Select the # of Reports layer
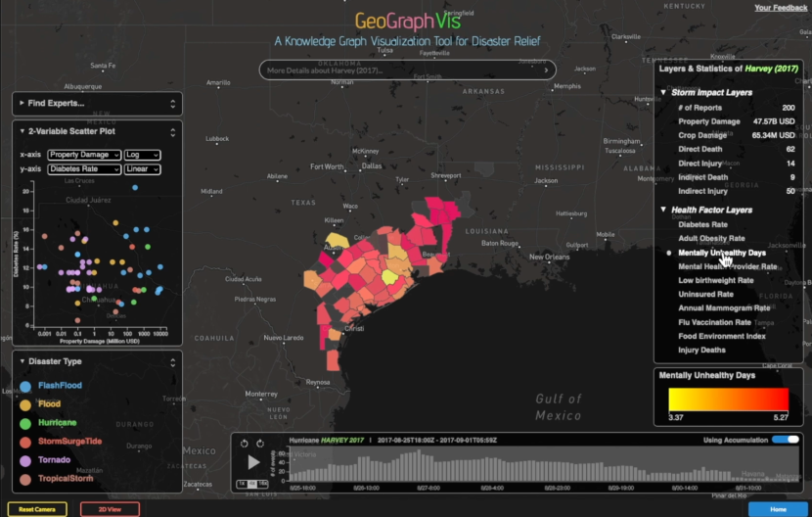Screen dimensions: 812x517 (x=699, y=108)
